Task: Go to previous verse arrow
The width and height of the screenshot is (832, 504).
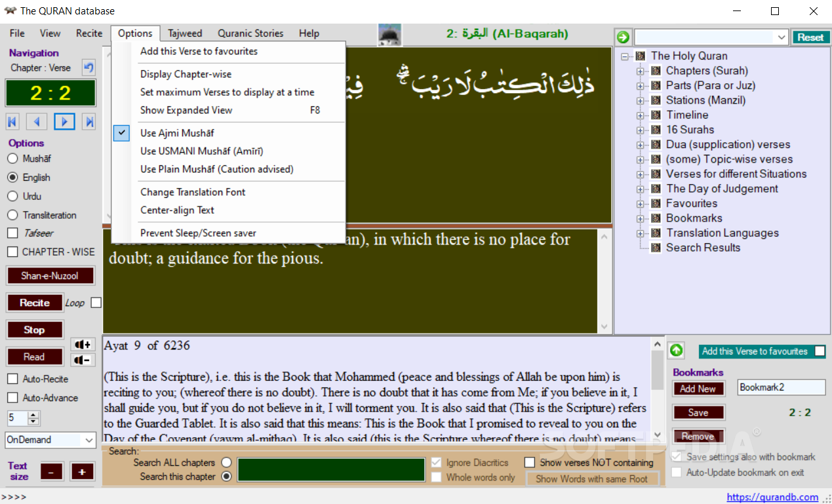Action: (37, 121)
